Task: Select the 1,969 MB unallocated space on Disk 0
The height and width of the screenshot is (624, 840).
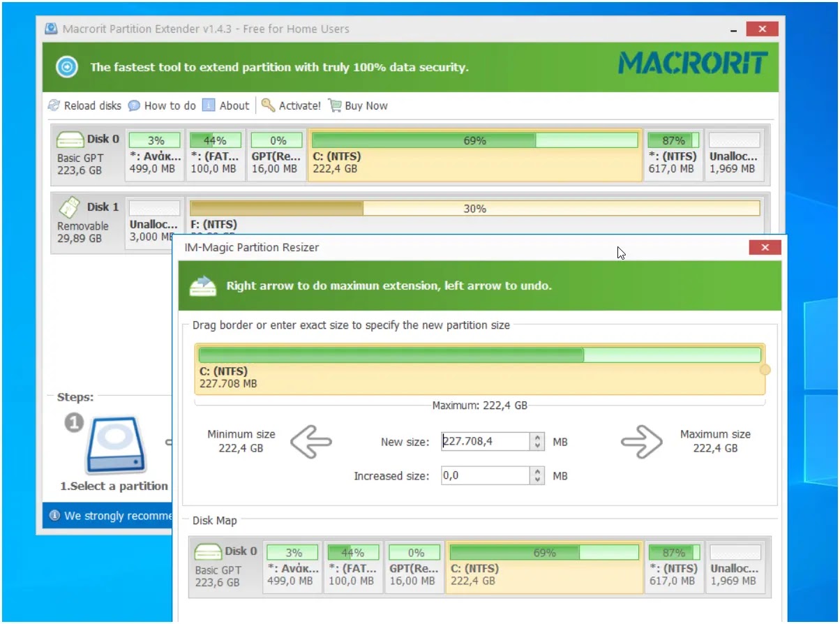Action: click(x=733, y=154)
